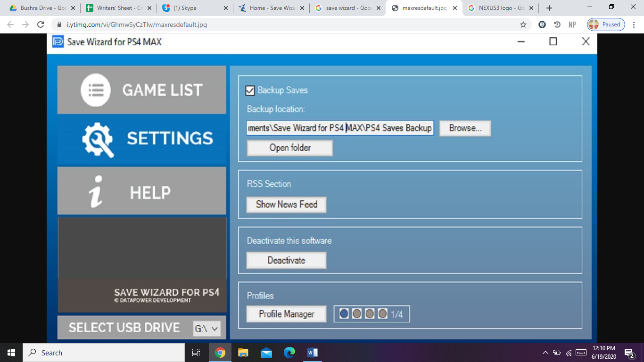Maximize the Save Wizard window

coord(553,41)
